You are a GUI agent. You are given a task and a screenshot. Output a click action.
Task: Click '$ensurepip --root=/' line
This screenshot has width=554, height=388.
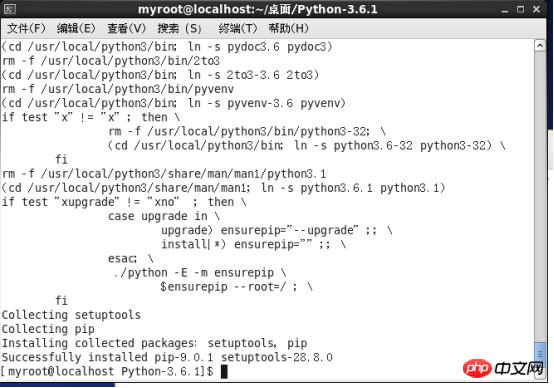[x=236, y=287]
